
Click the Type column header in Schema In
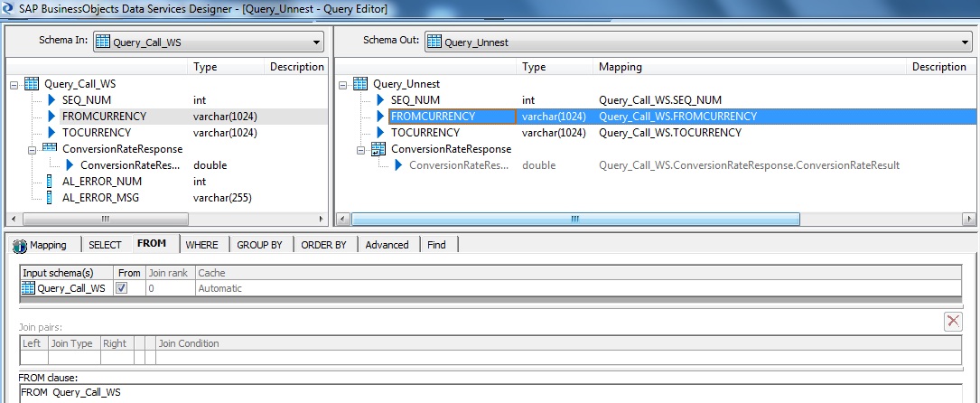click(225, 67)
